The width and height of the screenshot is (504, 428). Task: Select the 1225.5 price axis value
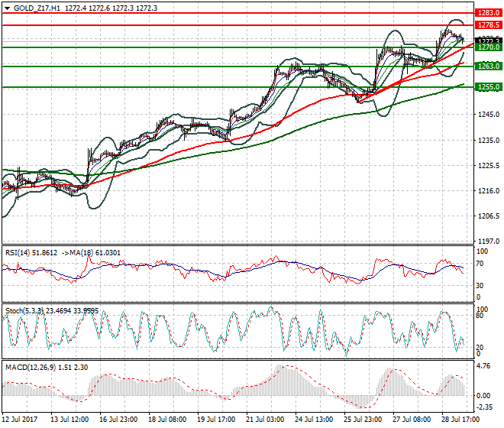point(489,165)
